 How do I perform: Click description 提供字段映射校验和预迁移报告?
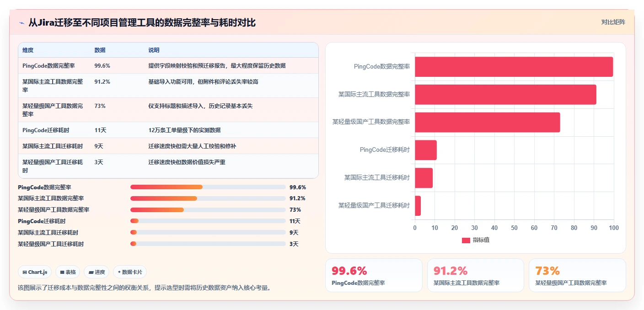(217, 66)
